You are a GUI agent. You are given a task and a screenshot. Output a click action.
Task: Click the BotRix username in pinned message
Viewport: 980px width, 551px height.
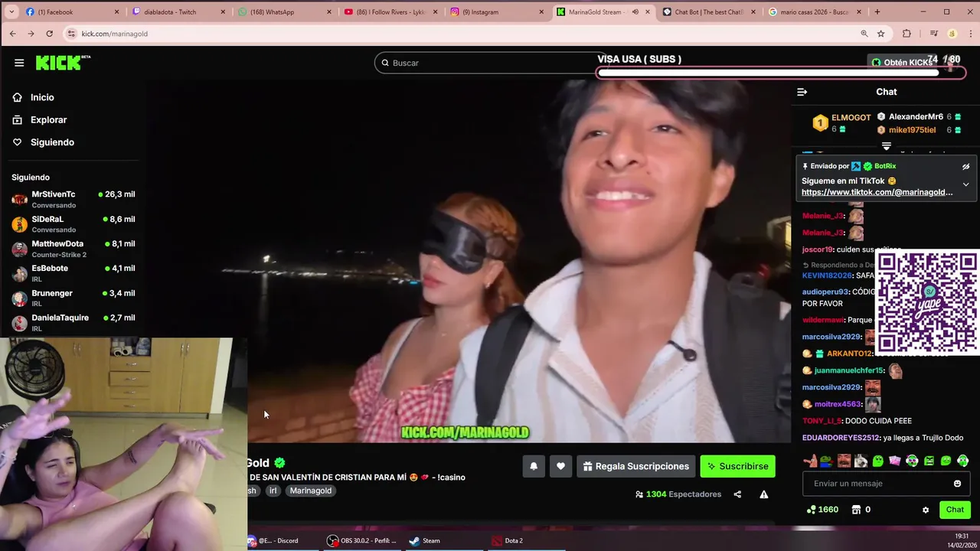pos(884,166)
